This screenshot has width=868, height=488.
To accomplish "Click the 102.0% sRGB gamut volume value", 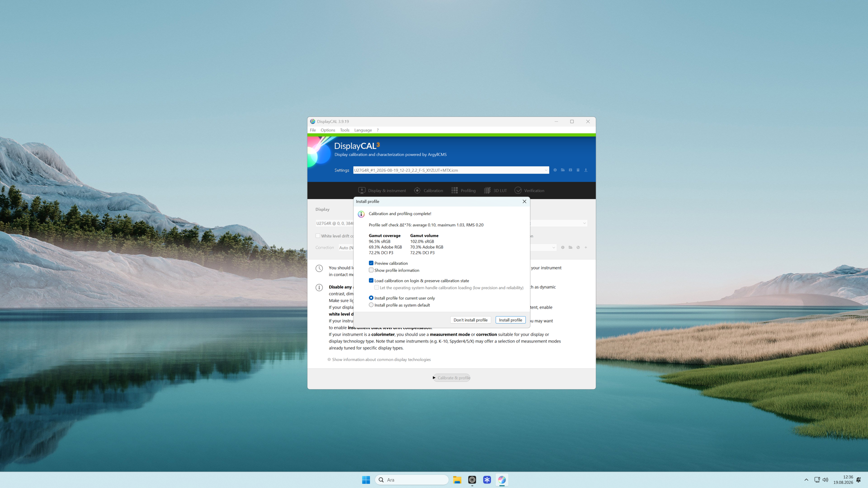I will (422, 242).
